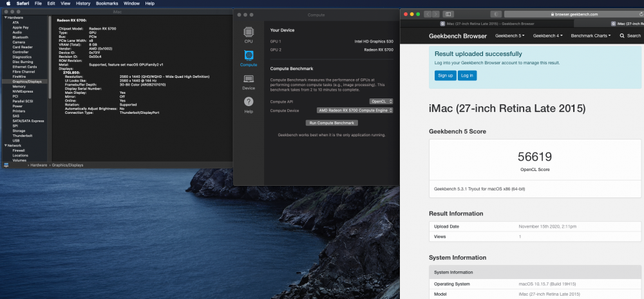Click Hardware in the System Information path bar
Screen dimensions: 644x299
pyautogui.click(x=39, y=165)
